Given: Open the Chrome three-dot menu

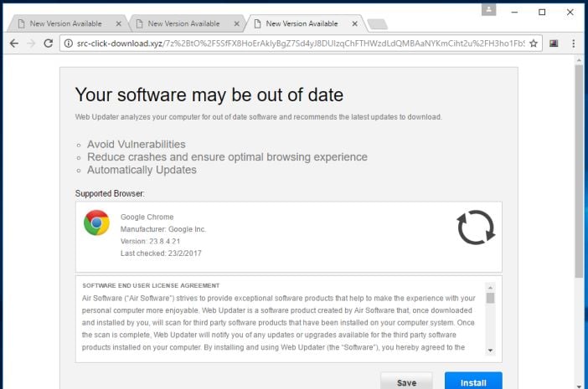Looking at the screenshot, I should 574,43.
